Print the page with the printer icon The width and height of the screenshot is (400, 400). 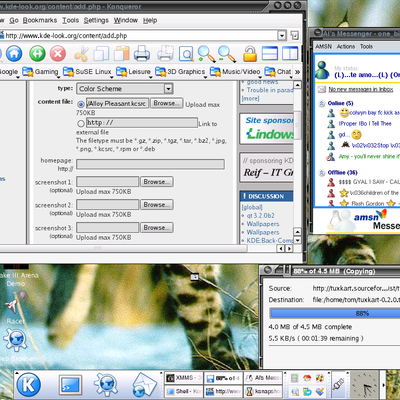pos(142,53)
